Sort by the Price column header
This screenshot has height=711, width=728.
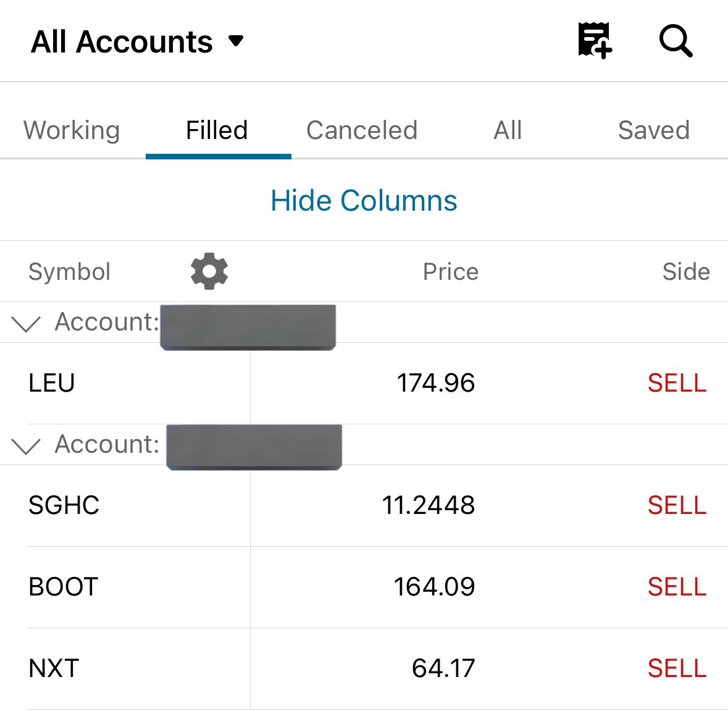click(x=450, y=271)
